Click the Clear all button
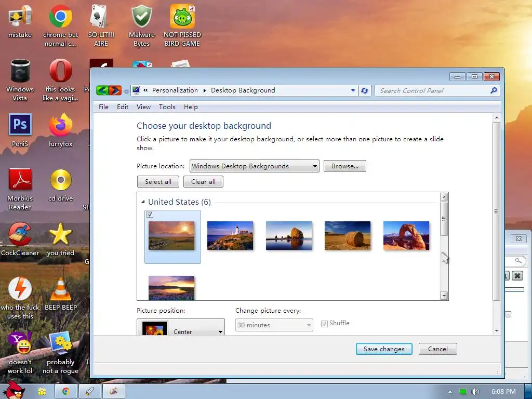The width and height of the screenshot is (532, 399). click(x=203, y=181)
